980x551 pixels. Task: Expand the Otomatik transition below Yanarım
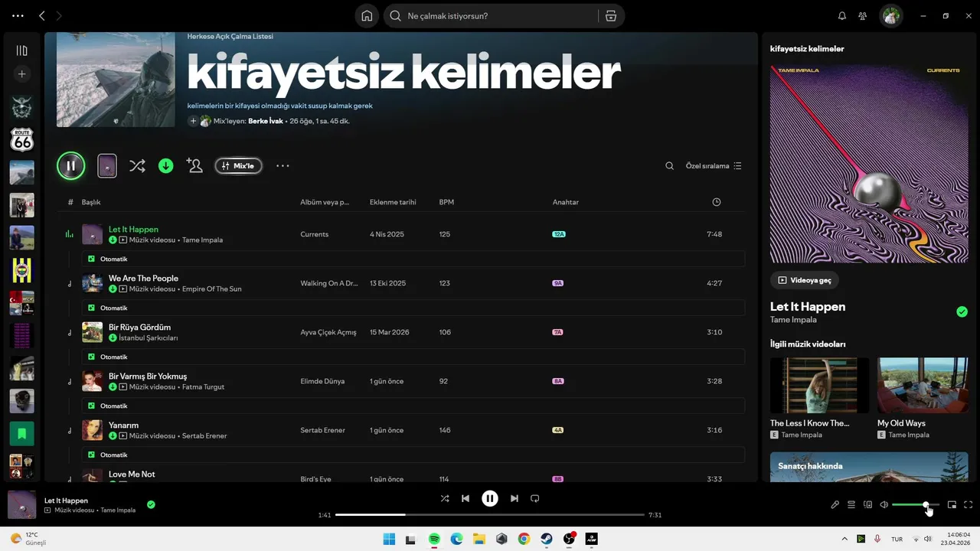413,455
